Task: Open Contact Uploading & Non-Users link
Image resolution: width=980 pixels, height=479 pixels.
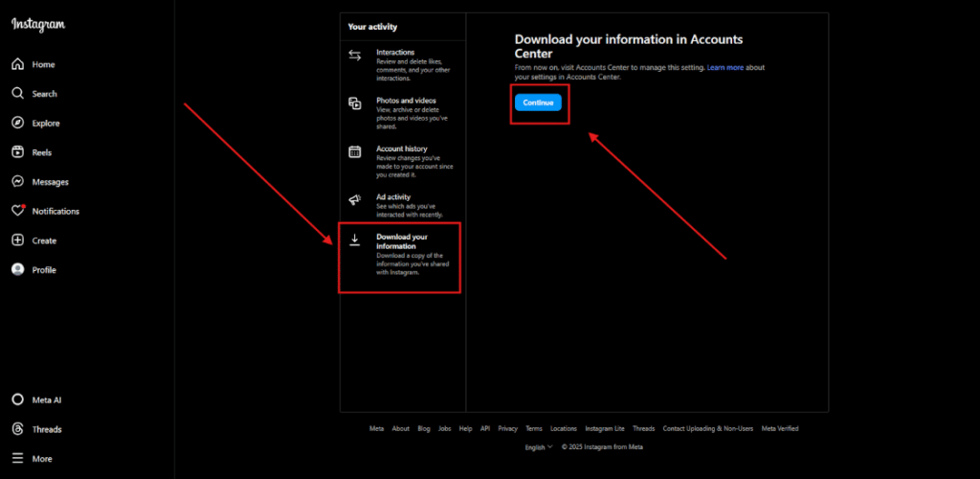Action: [x=708, y=429]
